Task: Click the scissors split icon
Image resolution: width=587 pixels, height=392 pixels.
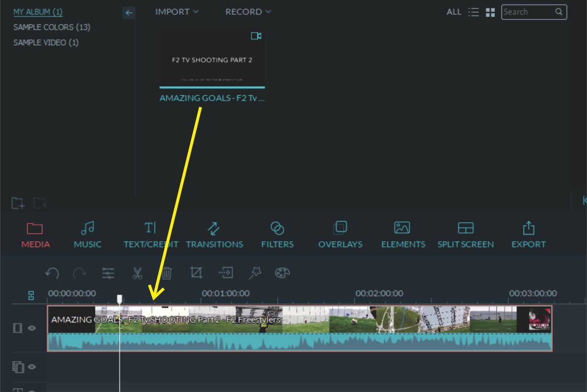Action: coord(137,273)
